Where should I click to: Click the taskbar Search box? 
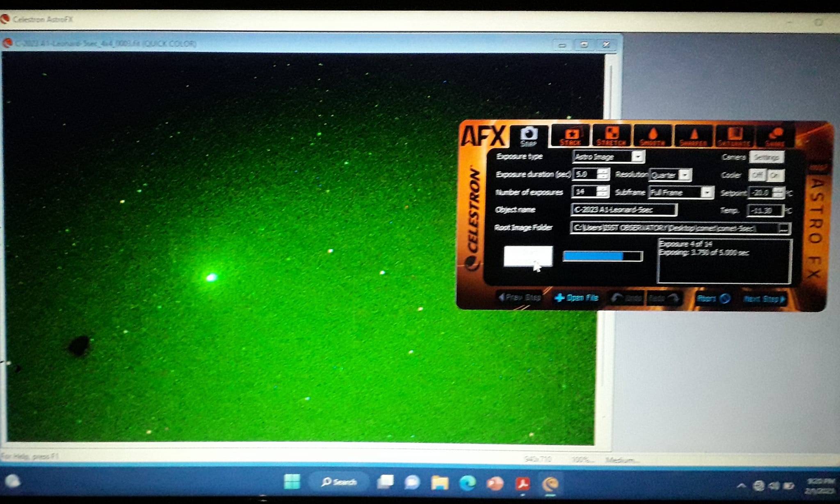pos(339,482)
